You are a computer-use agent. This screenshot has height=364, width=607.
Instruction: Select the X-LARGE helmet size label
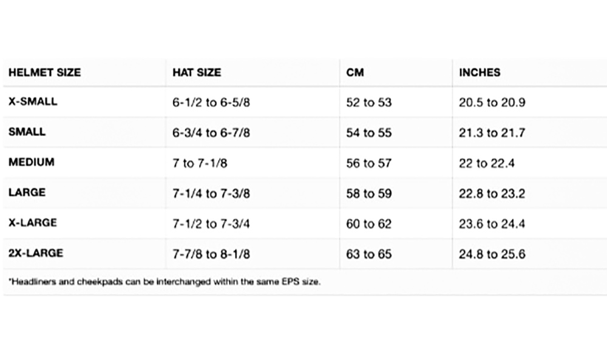(33, 223)
